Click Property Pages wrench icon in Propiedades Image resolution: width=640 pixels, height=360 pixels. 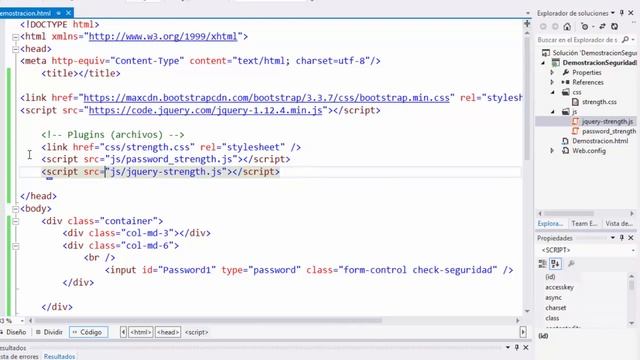[571, 264]
